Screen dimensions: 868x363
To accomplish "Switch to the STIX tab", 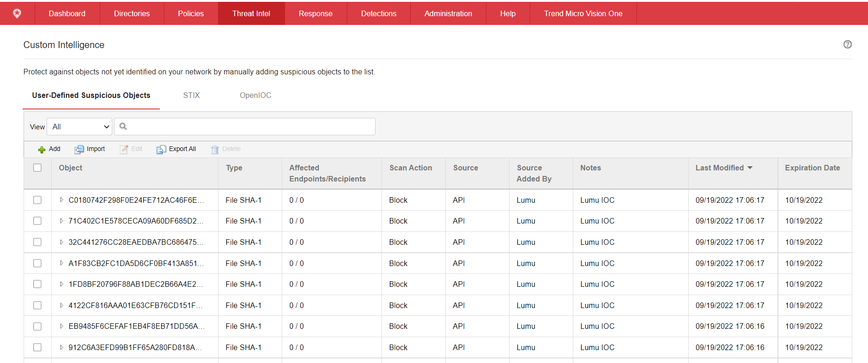I will (x=191, y=95).
